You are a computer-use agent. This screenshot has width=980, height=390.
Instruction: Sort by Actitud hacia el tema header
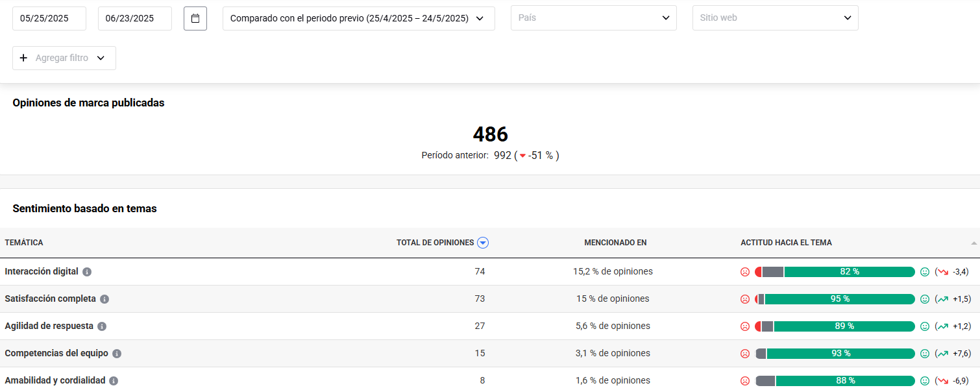click(x=786, y=243)
